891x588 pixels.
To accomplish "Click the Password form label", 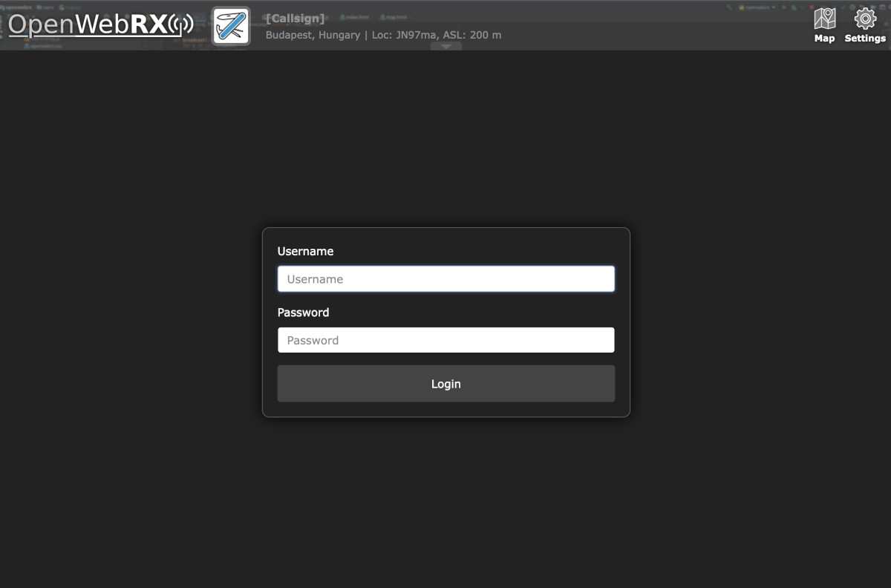I will (303, 312).
